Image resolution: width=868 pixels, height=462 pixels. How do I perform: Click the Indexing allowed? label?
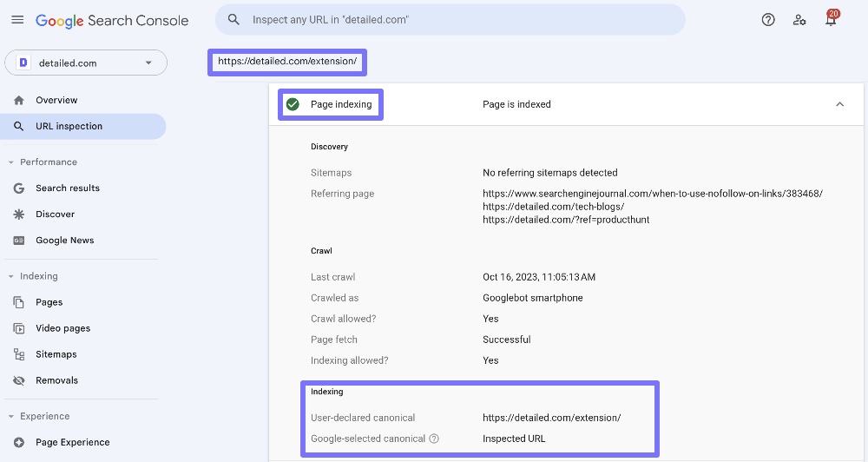coord(349,360)
